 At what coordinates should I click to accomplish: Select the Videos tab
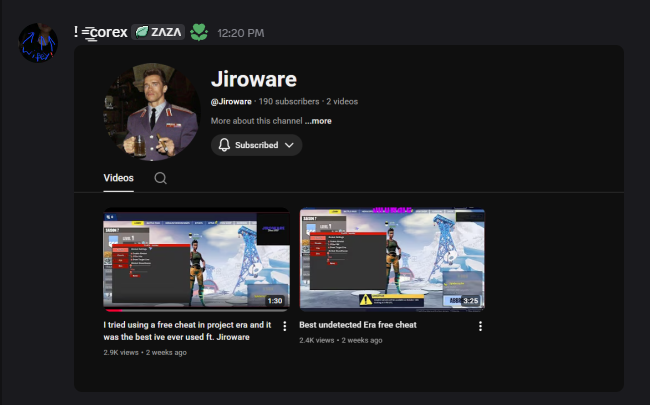(x=119, y=178)
